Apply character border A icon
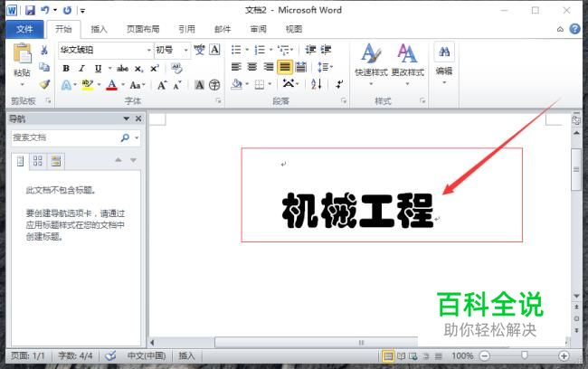The height and width of the screenshot is (369, 588). click(214, 50)
